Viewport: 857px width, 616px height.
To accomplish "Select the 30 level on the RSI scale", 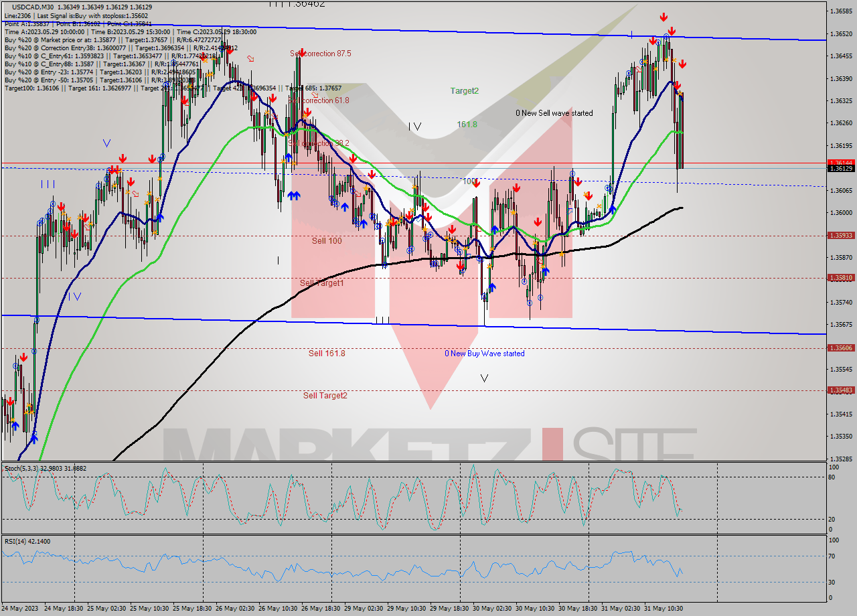I will click(832, 582).
